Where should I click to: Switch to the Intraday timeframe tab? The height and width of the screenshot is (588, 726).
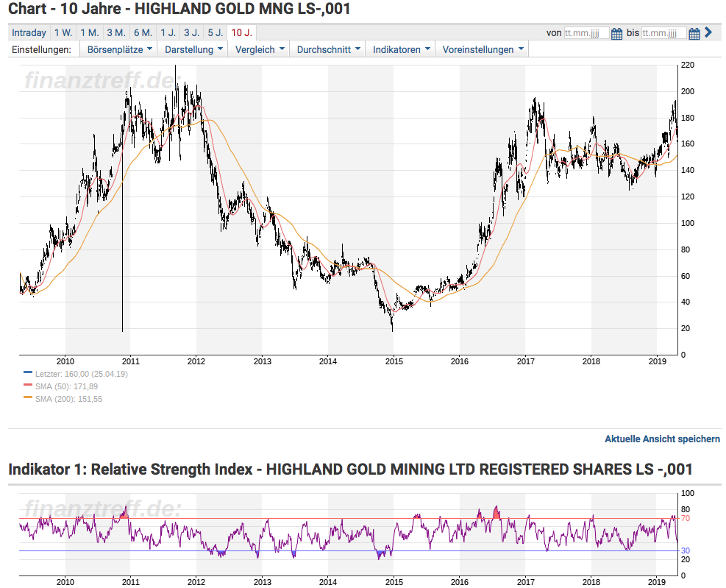click(29, 33)
